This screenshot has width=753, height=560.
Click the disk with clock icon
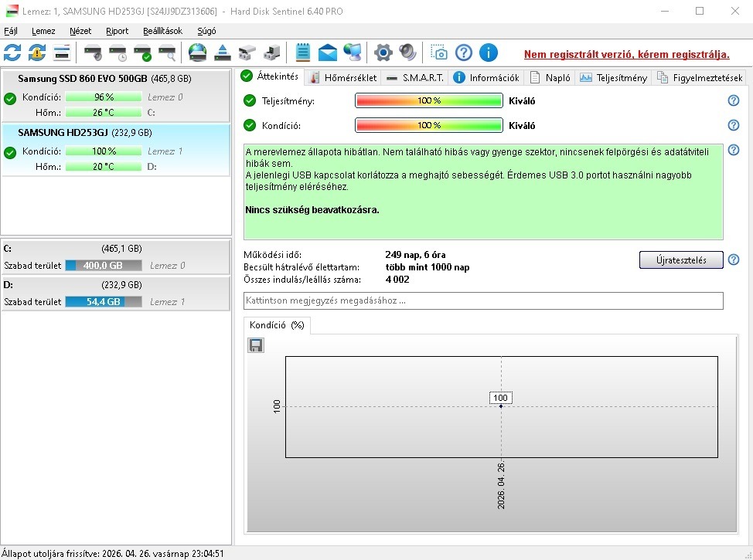pyautogui.click(x=118, y=53)
